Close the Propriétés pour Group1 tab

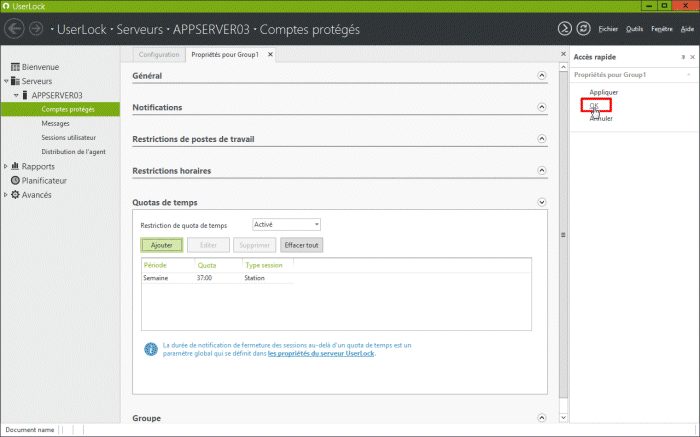tap(270, 54)
